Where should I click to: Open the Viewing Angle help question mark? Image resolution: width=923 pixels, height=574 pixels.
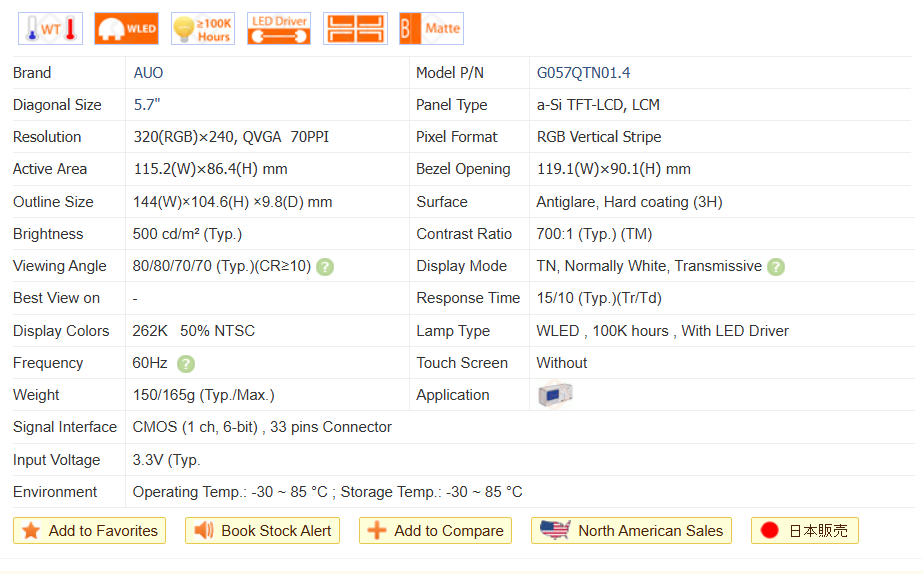(x=325, y=267)
